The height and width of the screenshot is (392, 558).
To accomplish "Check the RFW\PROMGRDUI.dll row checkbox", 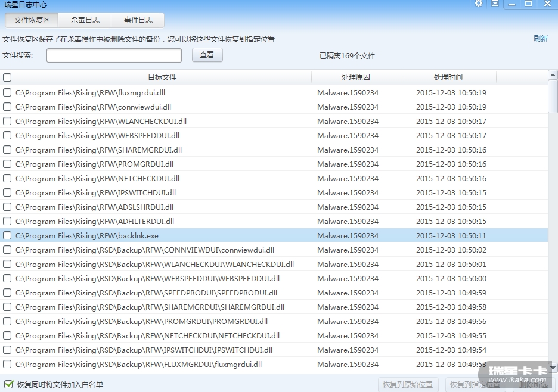I will coord(7,164).
